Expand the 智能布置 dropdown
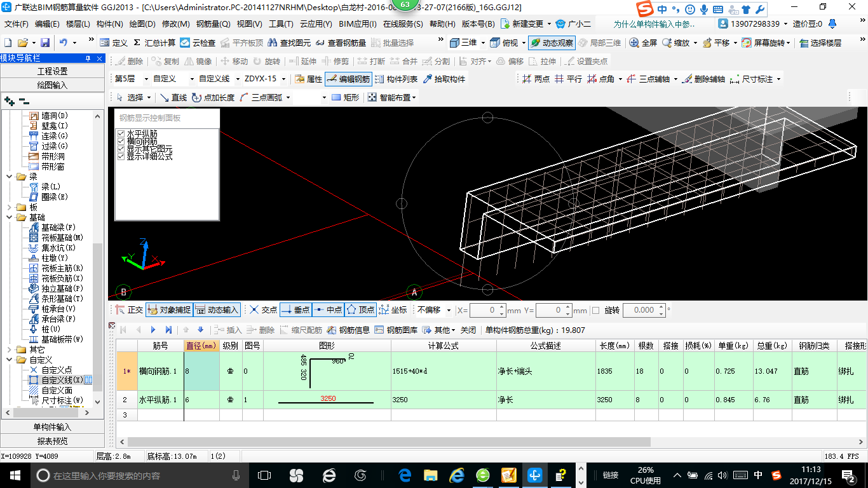This screenshot has height=488, width=868. tap(414, 97)
